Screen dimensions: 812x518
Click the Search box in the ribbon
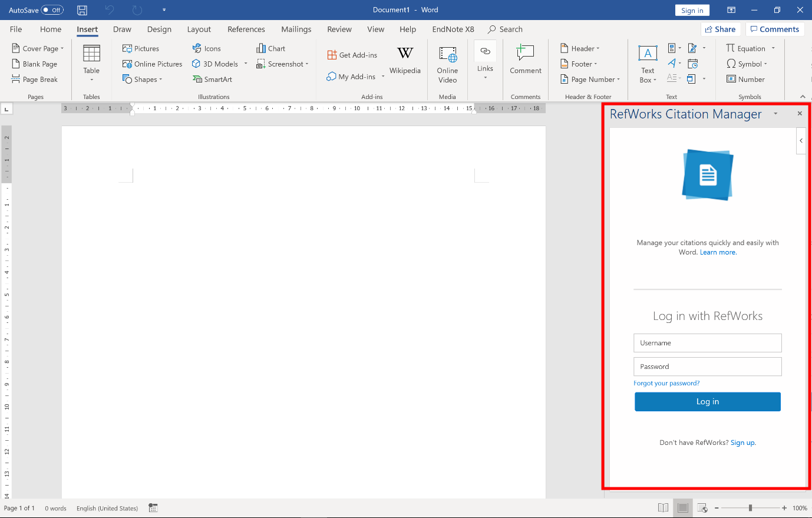[506, 29]
